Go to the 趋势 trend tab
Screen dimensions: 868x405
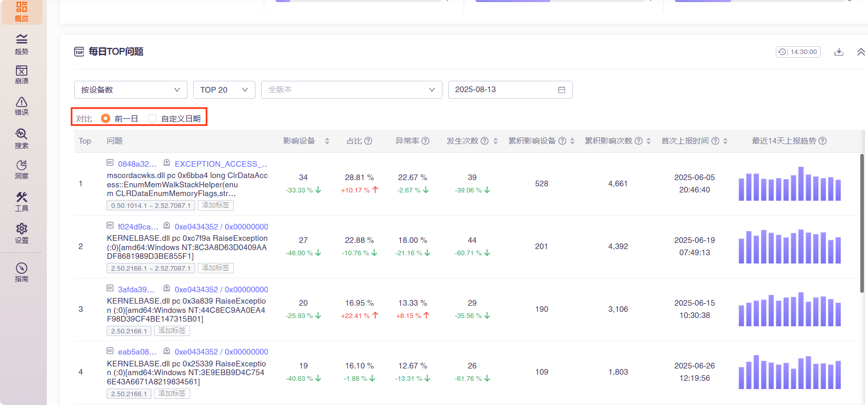click(x=22, y=44)
